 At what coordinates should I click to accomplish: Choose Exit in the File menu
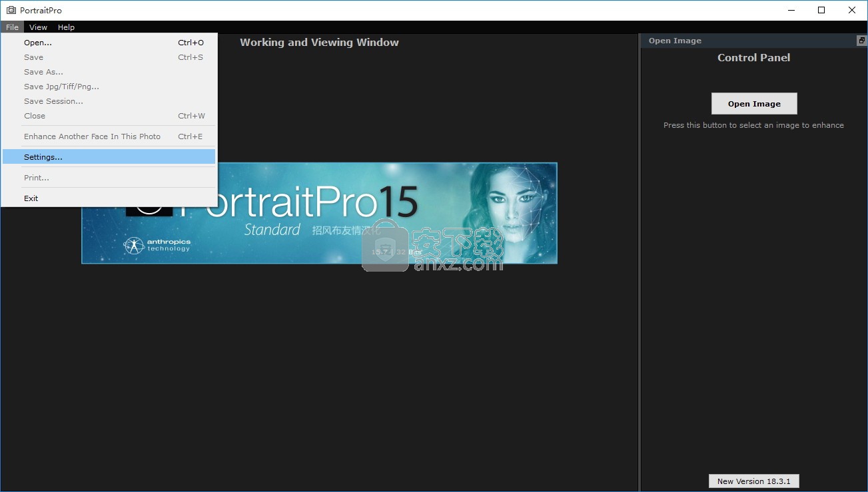point(109,198)
